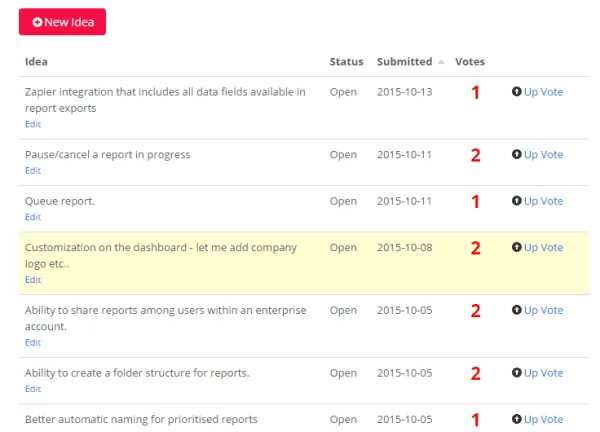Click up vote arrow icon for automatic naming idea
Image resolution: width=600 pixels, height=432 pixels.
point(516,420)
